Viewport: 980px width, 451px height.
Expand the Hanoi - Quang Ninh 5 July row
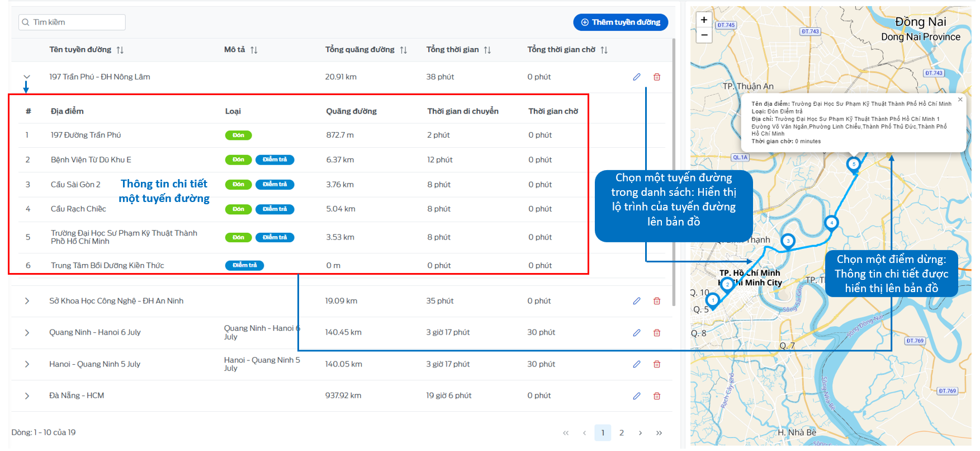(x=27, y=364)
